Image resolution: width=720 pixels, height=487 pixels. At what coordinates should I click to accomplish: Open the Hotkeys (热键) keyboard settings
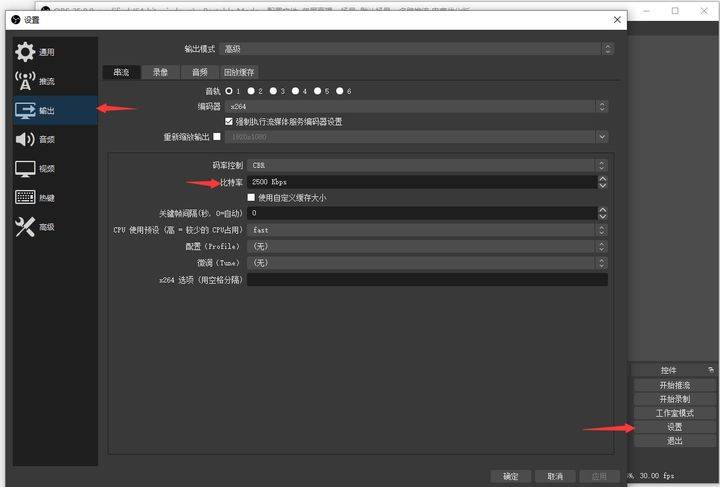(x=25, y=197)
